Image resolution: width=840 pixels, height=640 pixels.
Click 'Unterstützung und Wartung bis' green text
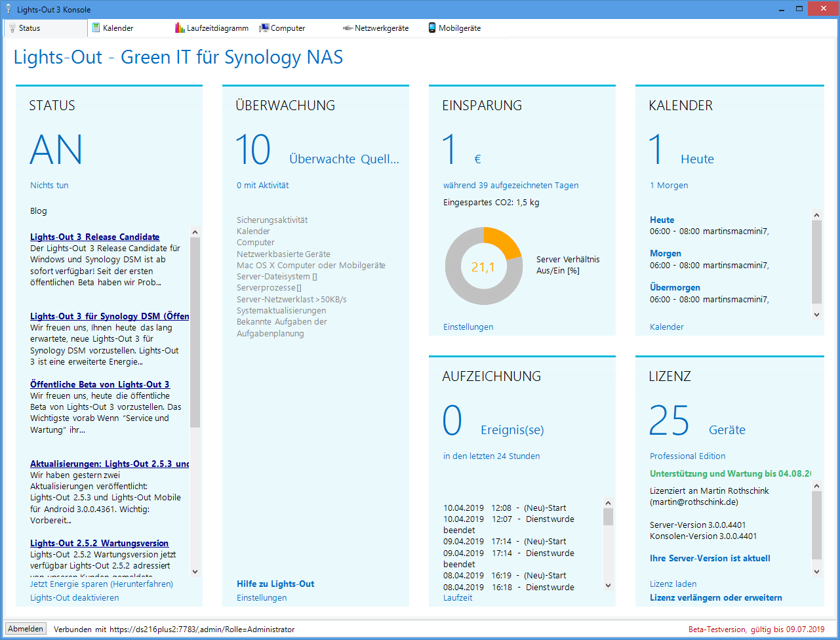[x=730, y=474]
